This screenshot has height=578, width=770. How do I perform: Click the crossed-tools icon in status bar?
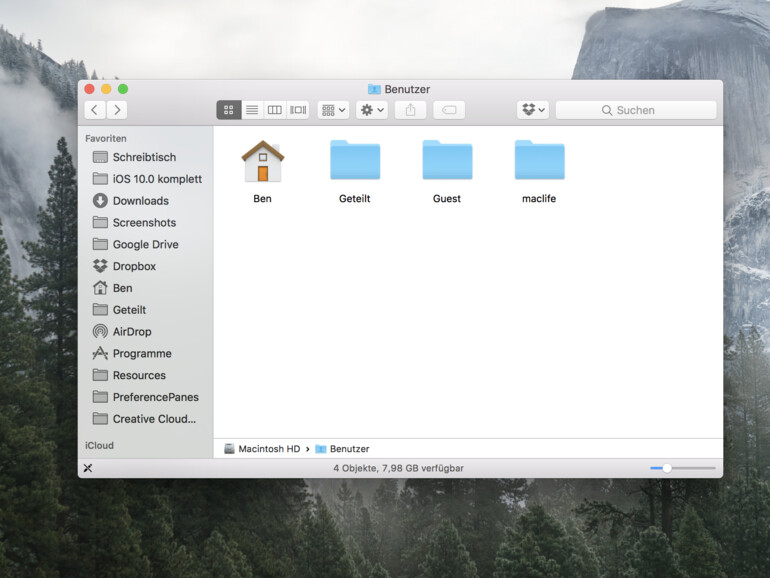point(88,468)
